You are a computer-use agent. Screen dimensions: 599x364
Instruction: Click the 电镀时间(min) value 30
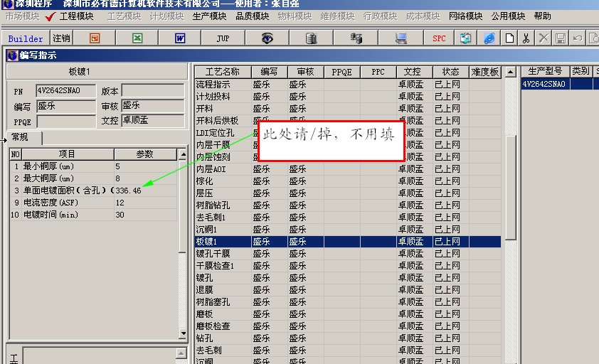120,215
